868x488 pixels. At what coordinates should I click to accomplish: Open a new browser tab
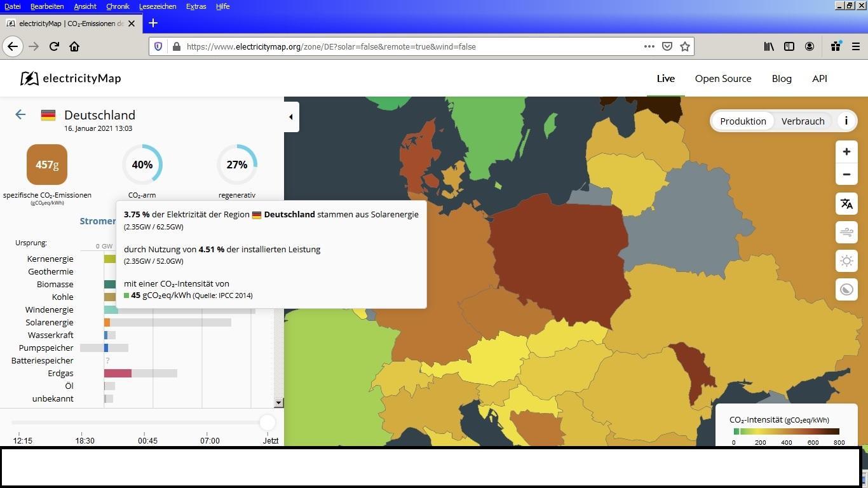(153, 23)
